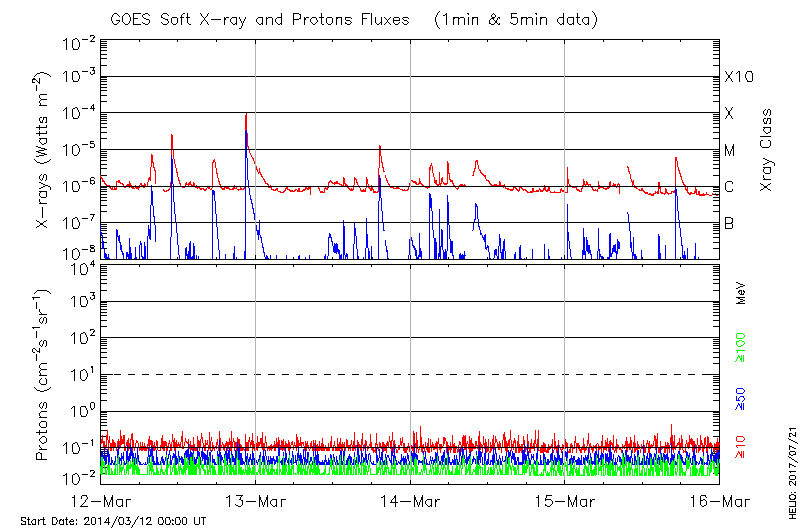Select the M class label on right axis

click(x=730, y=150)
